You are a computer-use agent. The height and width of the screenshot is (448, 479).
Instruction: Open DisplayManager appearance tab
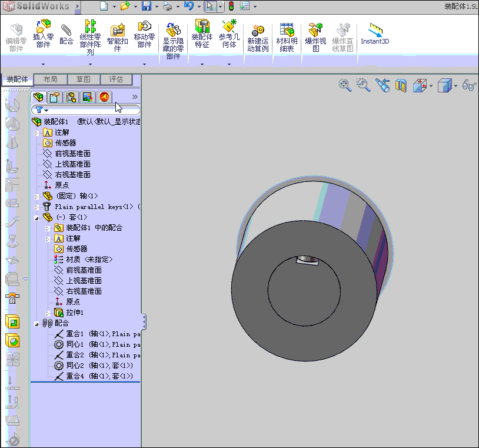point(87,98)
